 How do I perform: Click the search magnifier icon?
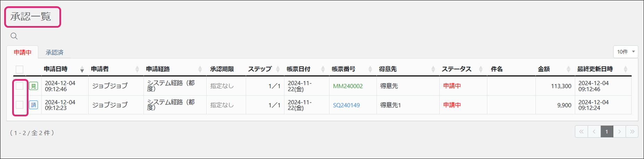coord(14,36)
